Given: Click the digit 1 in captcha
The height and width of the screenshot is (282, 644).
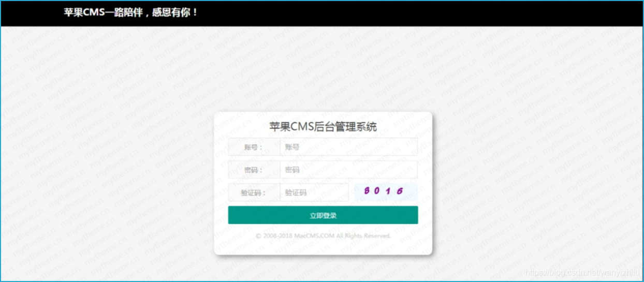Looking at the screenshot, I should pyautogui.click(x=389, y=191).
